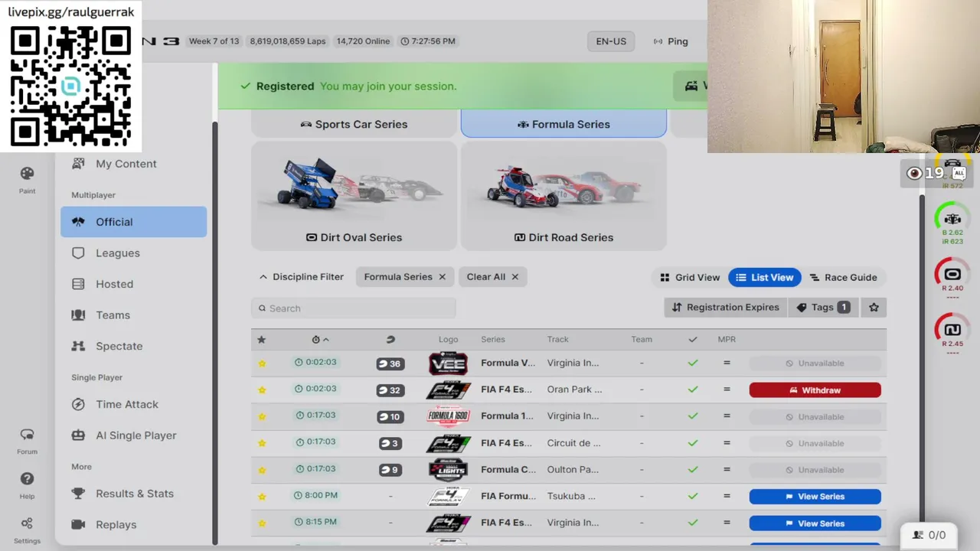Toggle favorite star on 8:15 PM row
The image size is (980, 551).
(x=262, y=523)
